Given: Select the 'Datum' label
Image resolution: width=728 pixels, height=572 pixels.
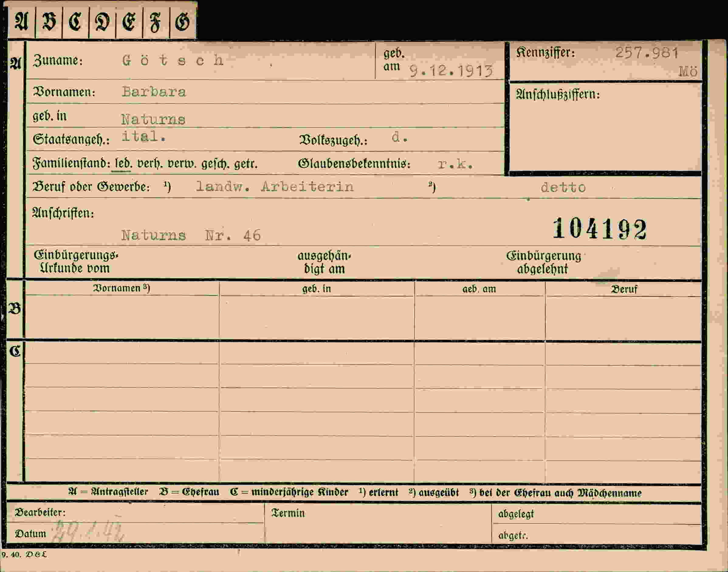Looking at the screenshot, I should pyautogui.click(x=30, y=533).
